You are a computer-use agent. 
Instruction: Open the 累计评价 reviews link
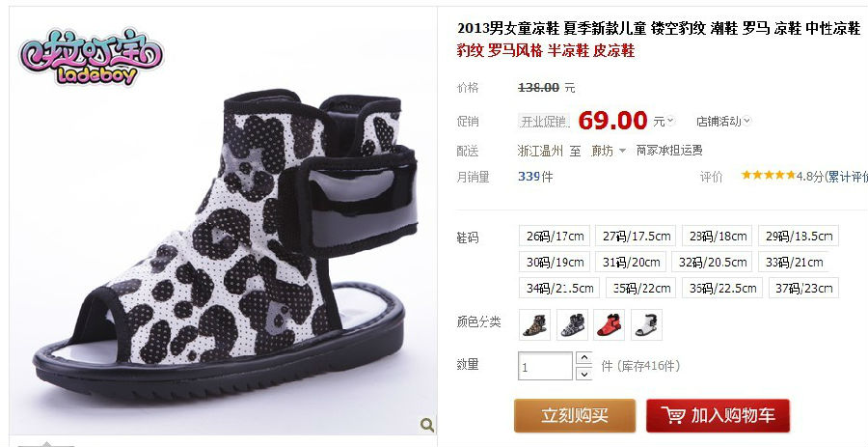tap(848, 177)
